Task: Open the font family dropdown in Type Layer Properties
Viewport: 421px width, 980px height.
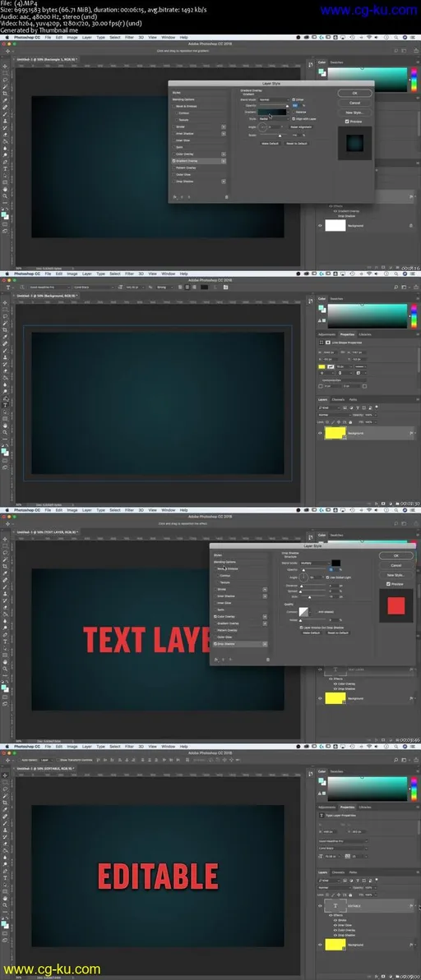Action: tap(344, 840)
